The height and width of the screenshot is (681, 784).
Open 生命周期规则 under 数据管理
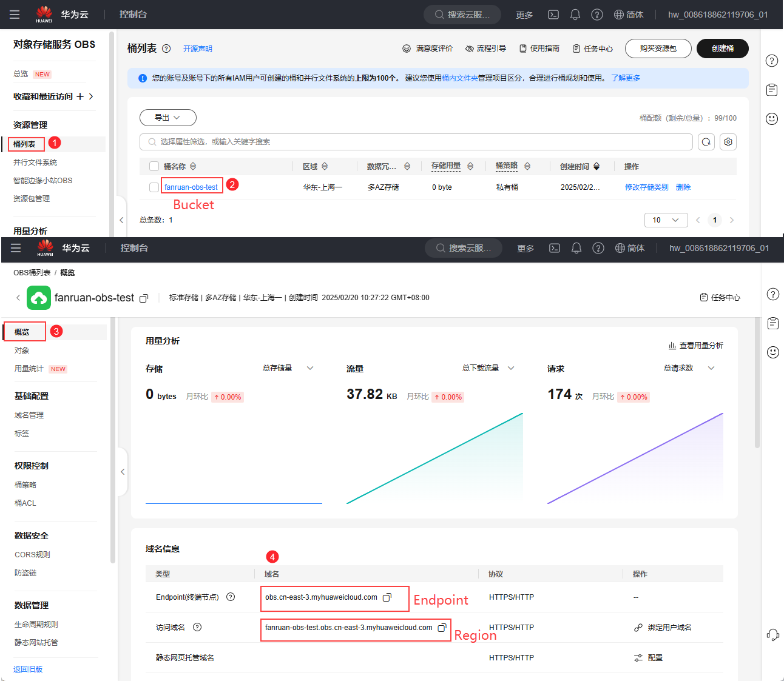pyautogui.click(x=36, y=625)
